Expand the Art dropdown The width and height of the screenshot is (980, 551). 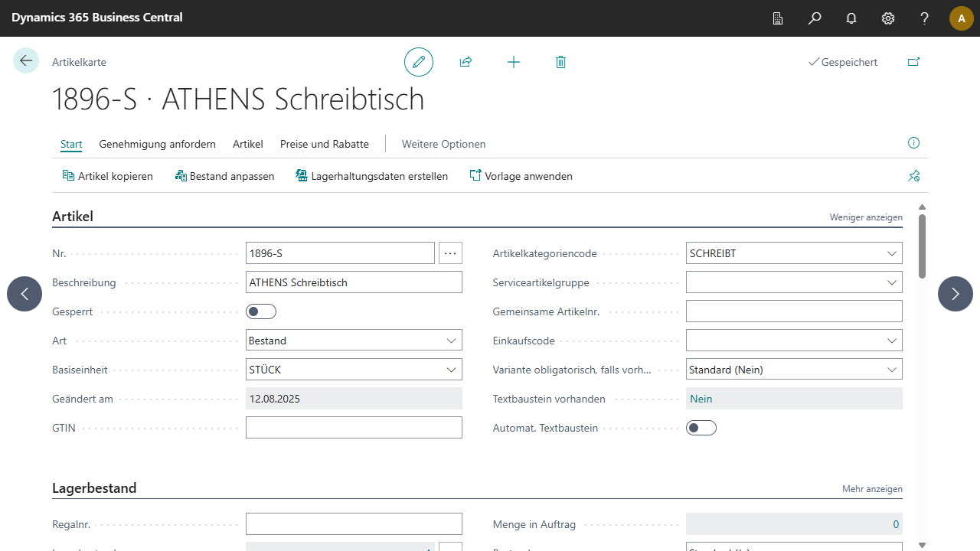coord(451,341)
